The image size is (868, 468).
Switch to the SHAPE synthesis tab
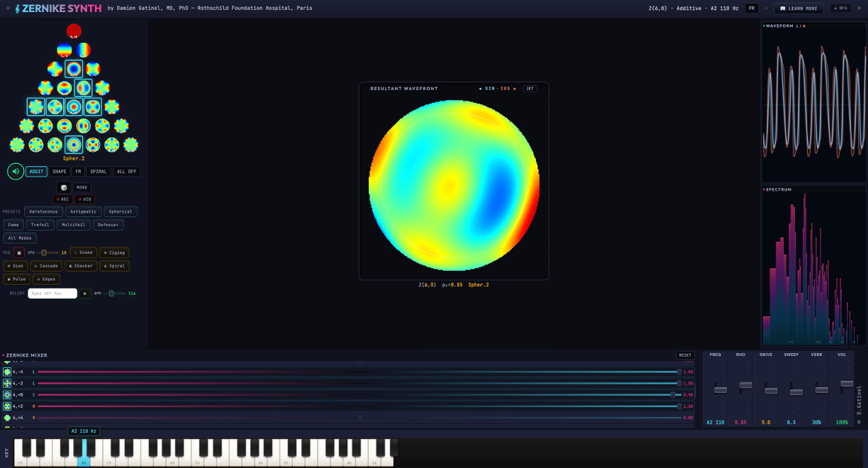[x=59, y=171]
